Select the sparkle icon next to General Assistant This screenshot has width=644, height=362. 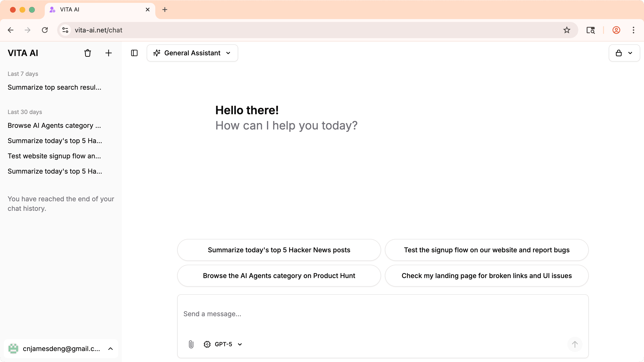[x=156, y=53]
